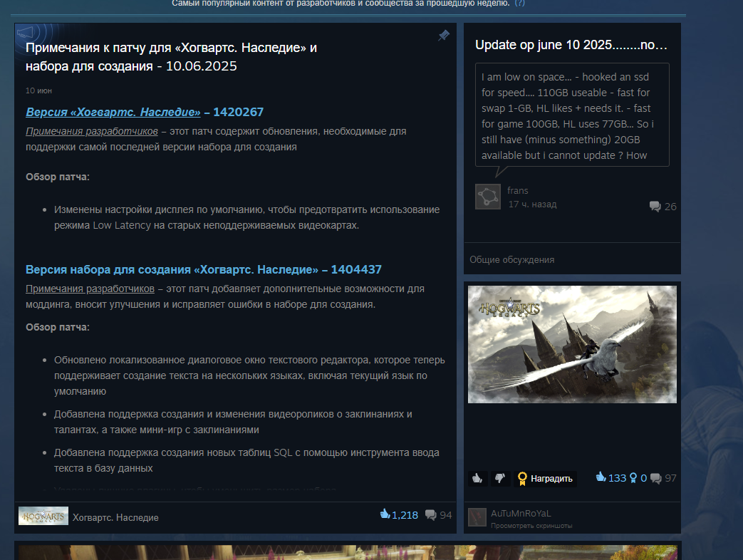Screen dimensions: 743x560
Task: Click the Общие обсуждения link
Action: tap(511, 259)
